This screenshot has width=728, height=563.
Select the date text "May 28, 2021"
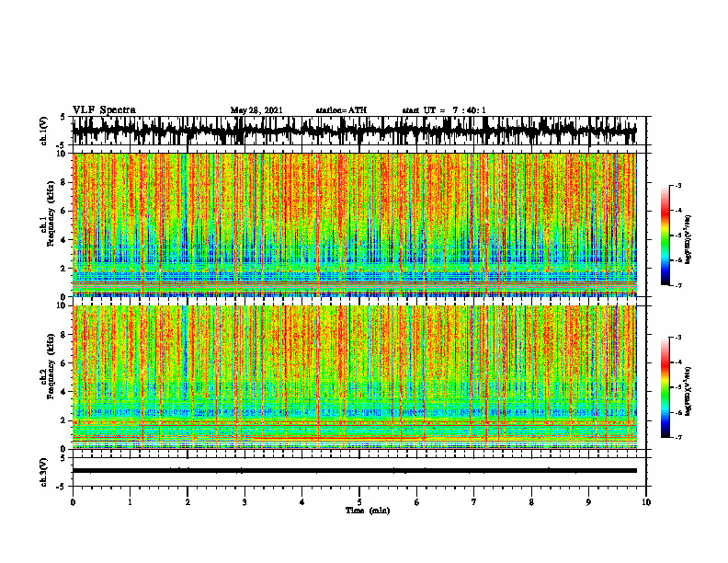(256, 110)
